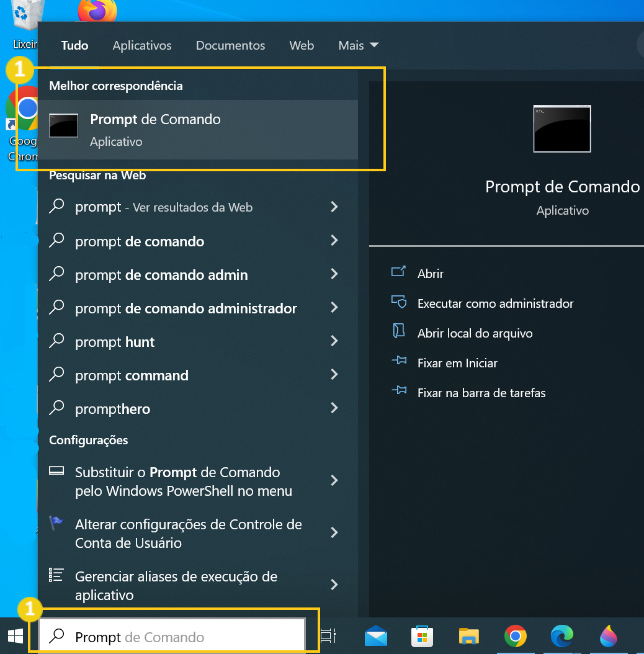The height and width of the screenshot is (654, 644).
Task: Switch to the Documentos tab
Action: tap(230, 45)
